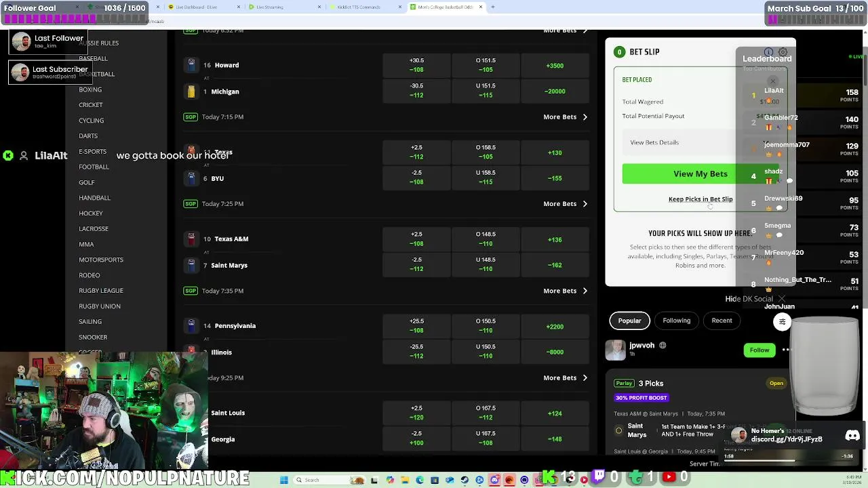The height and width of the screenshot is (488, 868).
Task: Switch to KickBot TTS Commands browser tab
Action: [363, 7]
